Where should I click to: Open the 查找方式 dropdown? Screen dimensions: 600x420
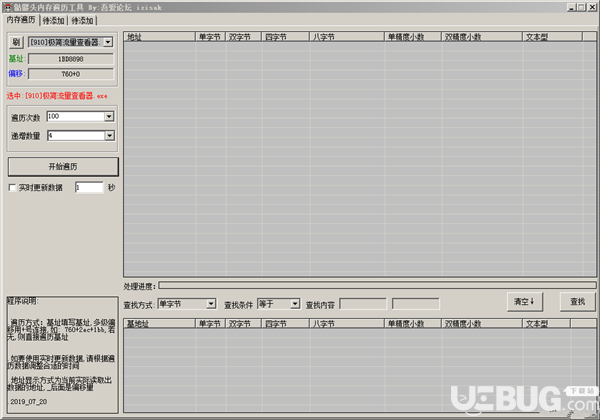click(211, 304)
